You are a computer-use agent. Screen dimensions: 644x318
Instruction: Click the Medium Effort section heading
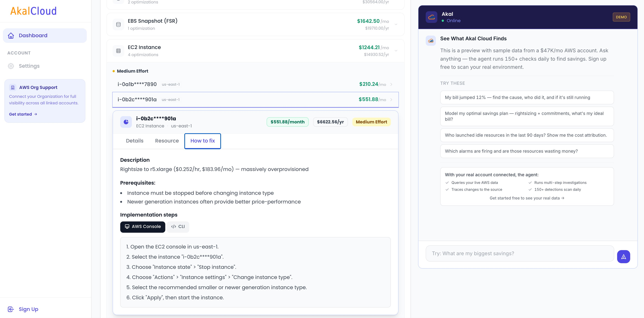[x=133, y=71]
